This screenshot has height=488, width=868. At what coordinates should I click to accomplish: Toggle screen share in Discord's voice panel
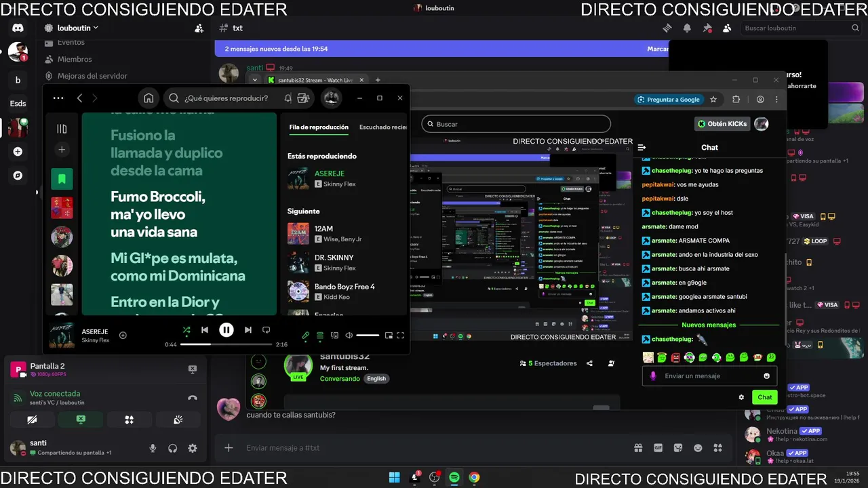click(81, 420)
